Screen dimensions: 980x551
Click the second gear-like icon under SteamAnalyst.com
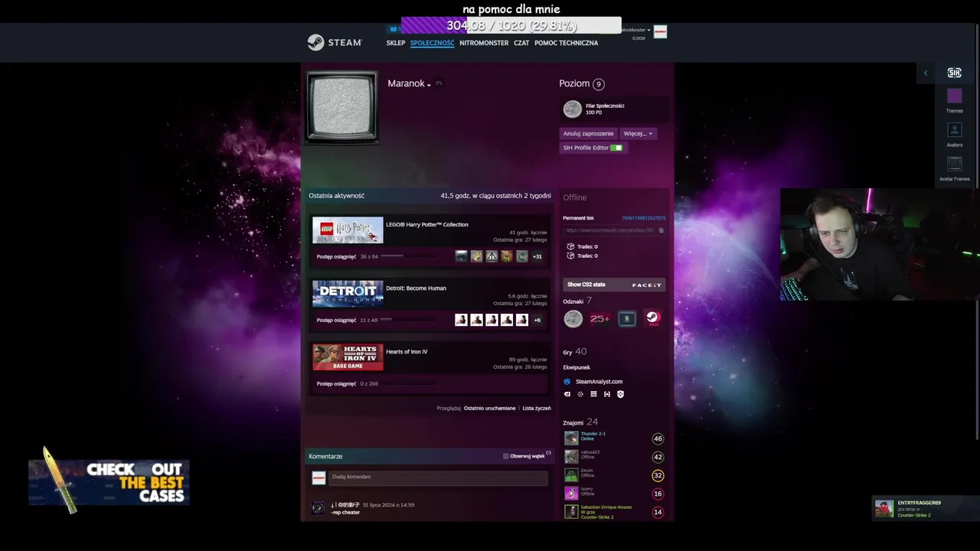[x=580, y=394]
